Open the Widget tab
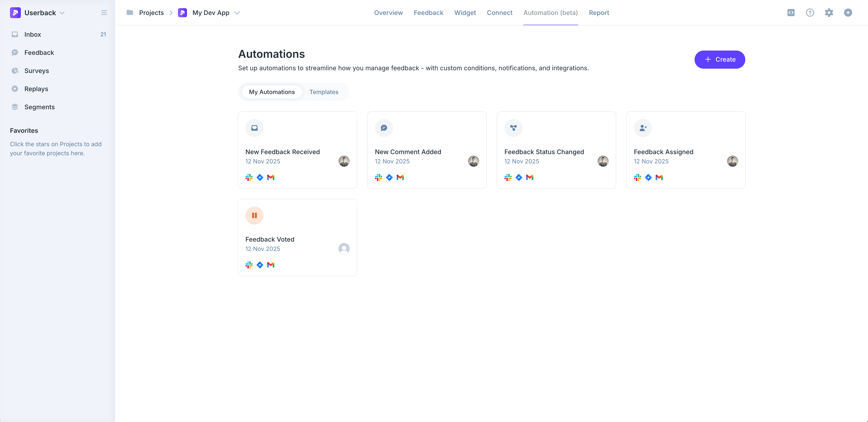 point(465,13)
